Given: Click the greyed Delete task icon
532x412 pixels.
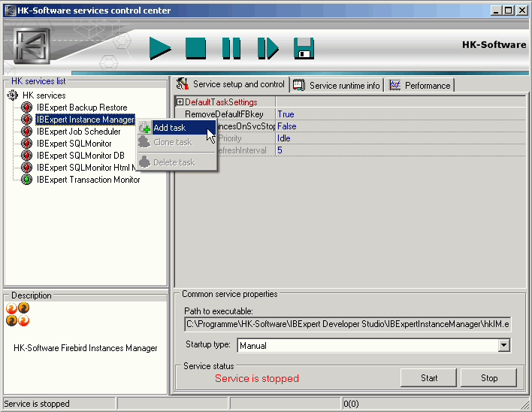Looking at the screenshot, I should [144, 162].
